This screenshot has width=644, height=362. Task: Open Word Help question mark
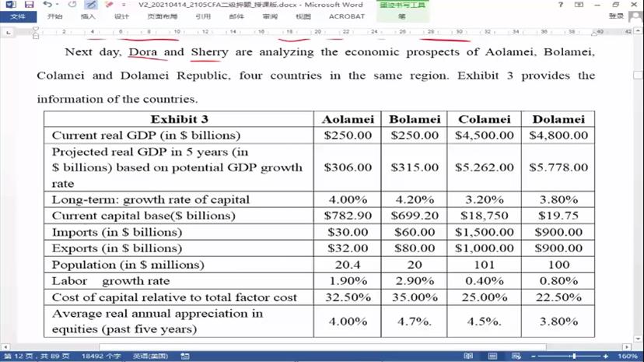[x=561, y=5]
